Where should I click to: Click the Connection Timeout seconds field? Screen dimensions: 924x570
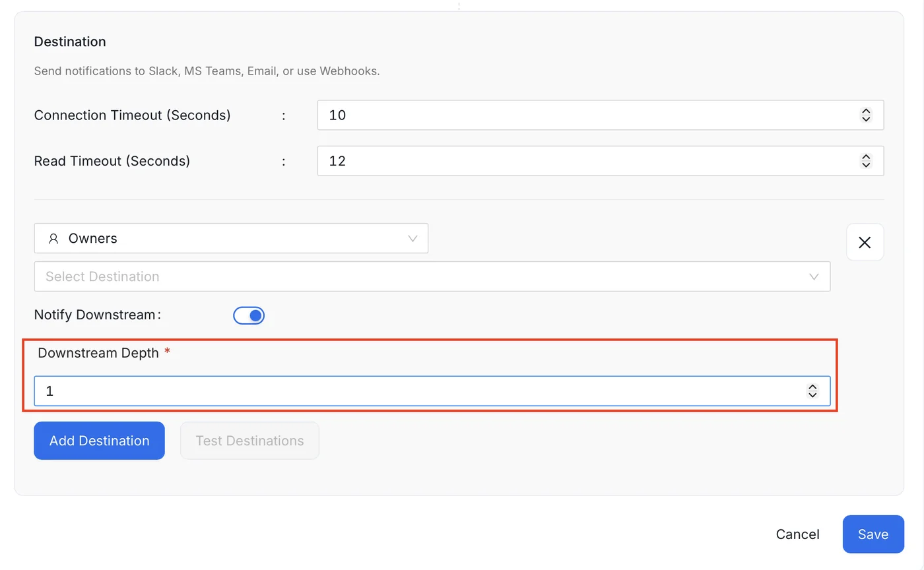click(600, 115)
